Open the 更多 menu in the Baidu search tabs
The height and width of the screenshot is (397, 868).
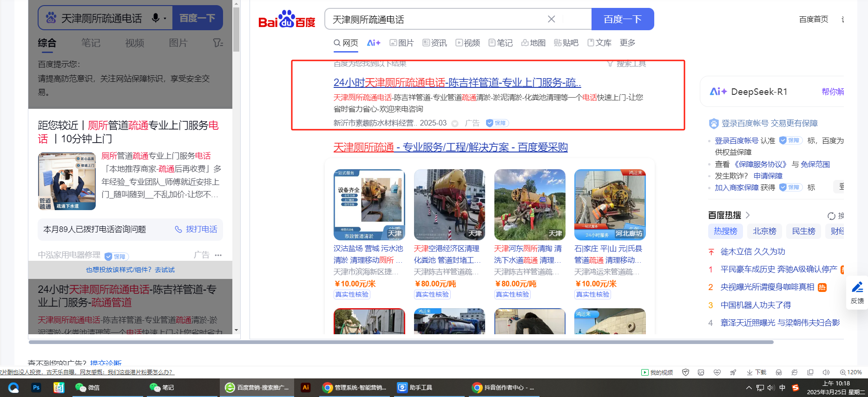627,43
